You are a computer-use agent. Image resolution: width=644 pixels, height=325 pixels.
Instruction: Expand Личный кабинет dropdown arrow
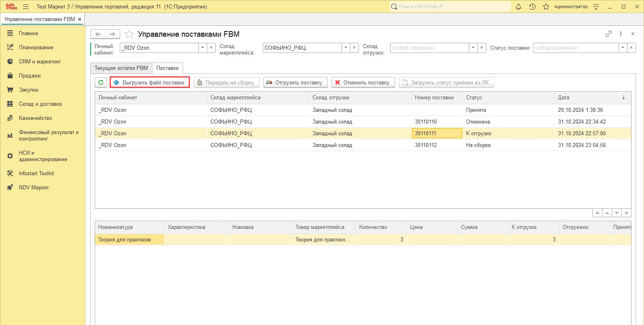(x=202, y=48)
